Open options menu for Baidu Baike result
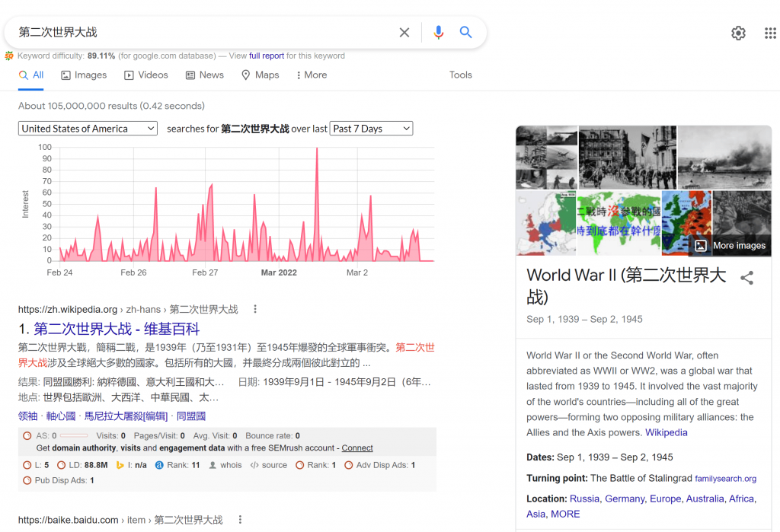The image size is (780, 532). [x=240, y=520]
